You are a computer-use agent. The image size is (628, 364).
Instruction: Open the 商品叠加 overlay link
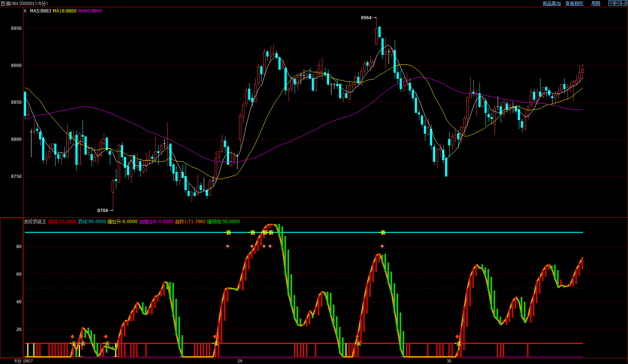click(551, 3)
